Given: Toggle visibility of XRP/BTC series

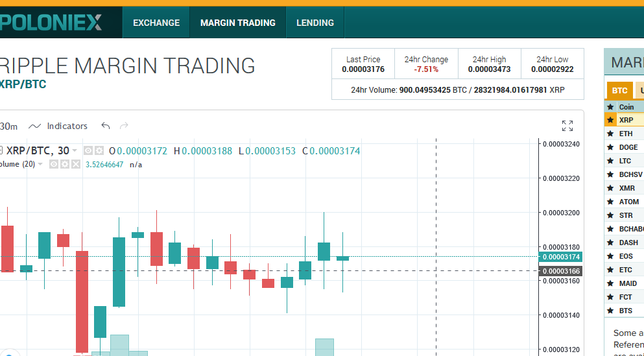Looking at the screenshot, I should pyautogui.click(x=88, y=151).
